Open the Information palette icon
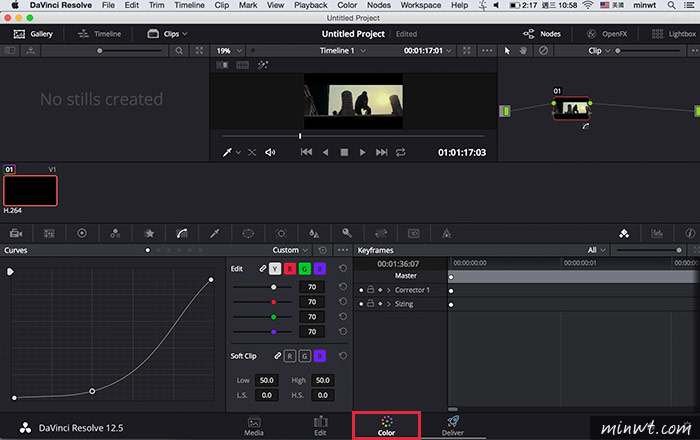 [690, 233]
